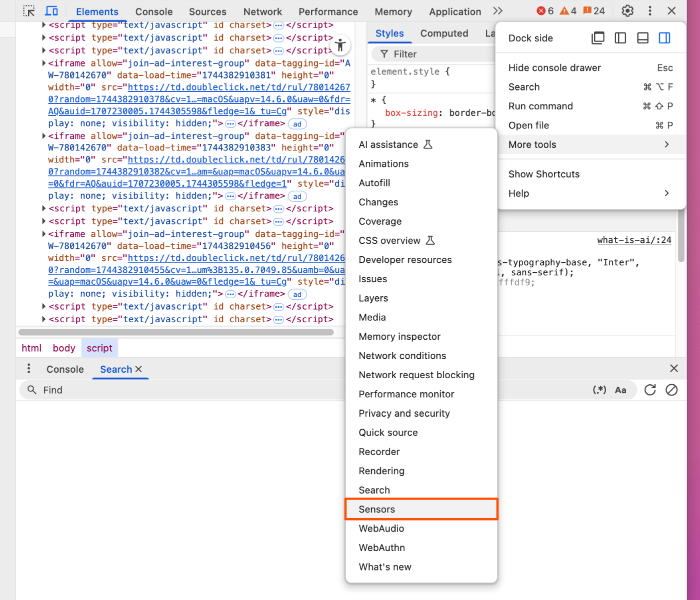Open CSS overview tool
Viewport: 700px width, 600px height.
[x=421, y=241]
